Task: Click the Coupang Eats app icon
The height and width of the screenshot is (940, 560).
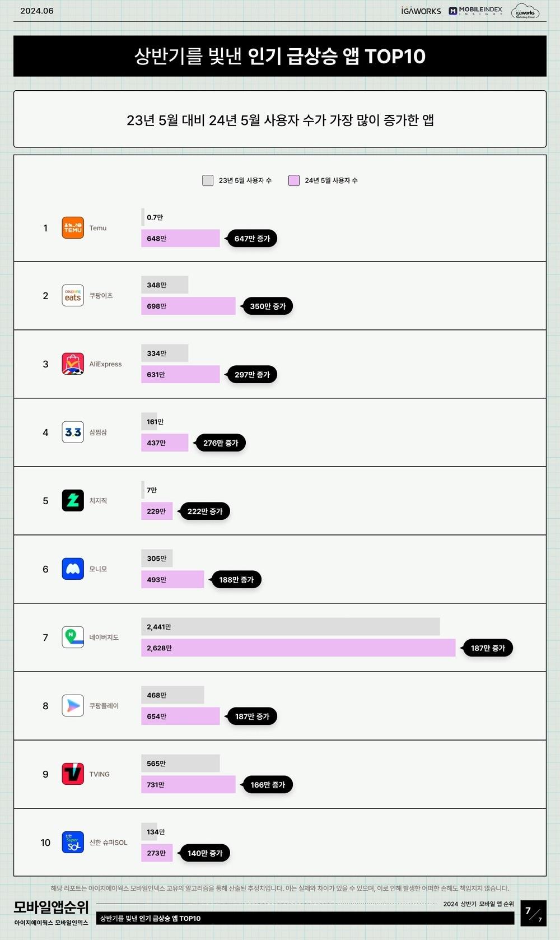Action: pos(73,296)
